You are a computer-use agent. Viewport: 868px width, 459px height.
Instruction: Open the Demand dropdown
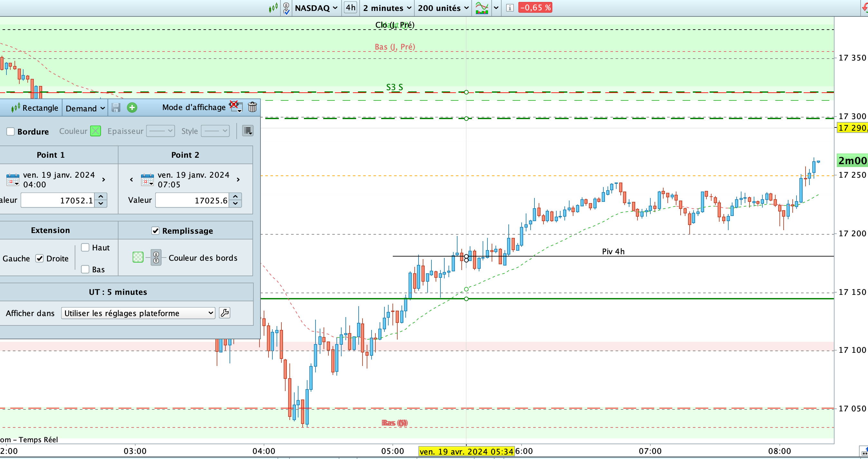85,108
